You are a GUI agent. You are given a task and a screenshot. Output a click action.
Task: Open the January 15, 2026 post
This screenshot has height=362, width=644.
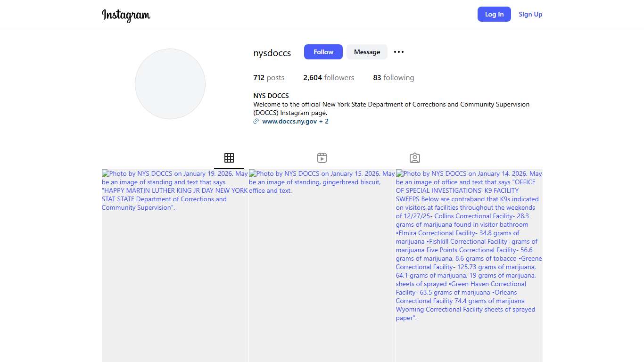pos(322,264)
